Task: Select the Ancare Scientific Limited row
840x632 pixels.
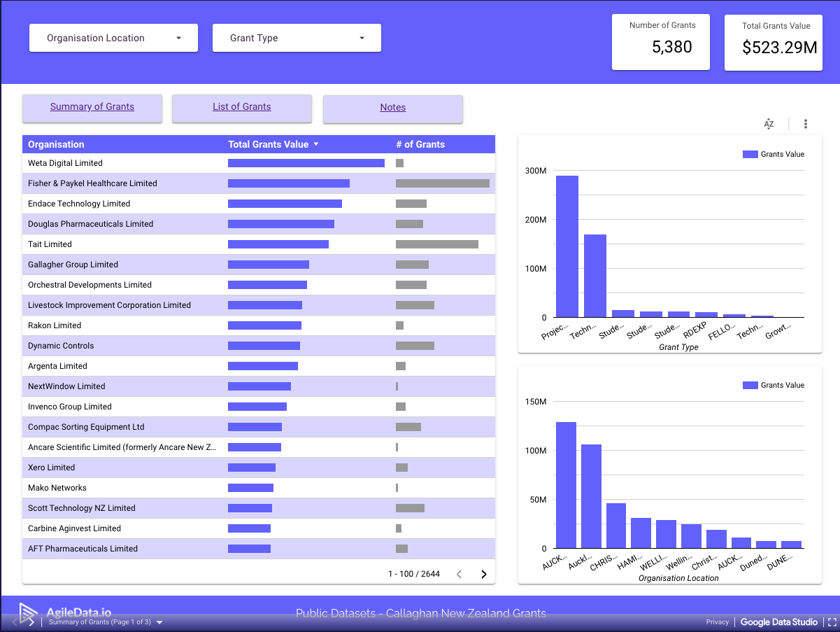Action: tap(259, 447)
